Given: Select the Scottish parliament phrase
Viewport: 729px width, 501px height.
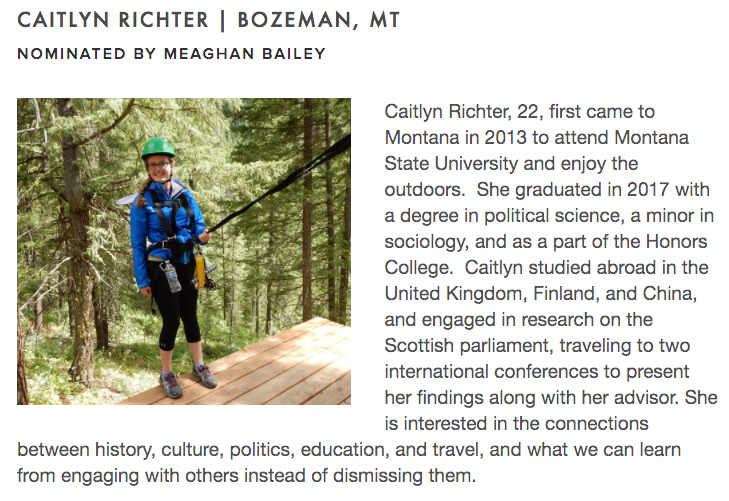Looking at the screenshot, I should tap(469, 346).
